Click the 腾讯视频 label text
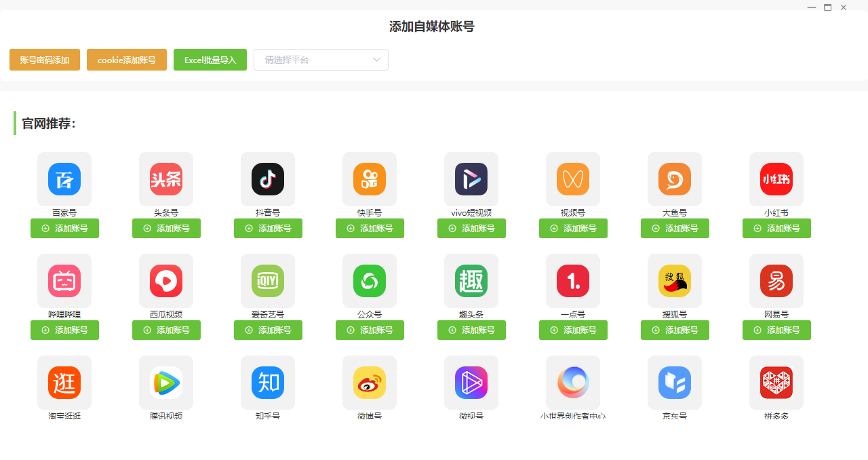 (166, 416)
